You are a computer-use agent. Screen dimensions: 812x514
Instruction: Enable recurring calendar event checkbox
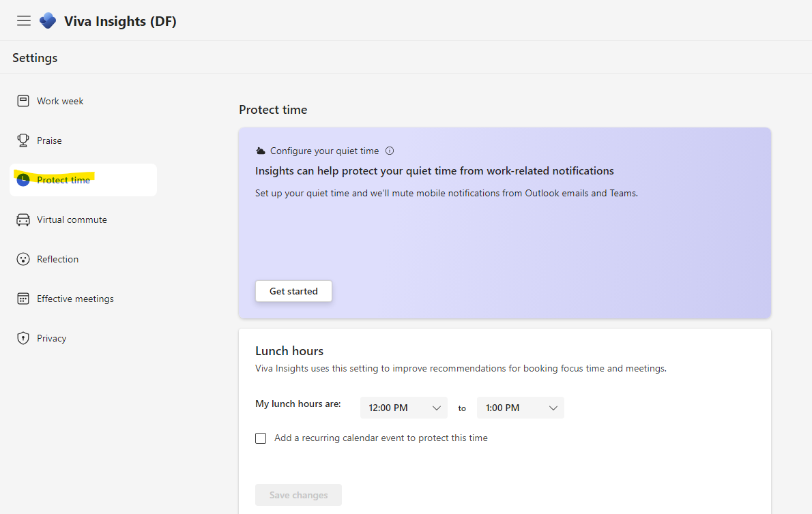261,438
